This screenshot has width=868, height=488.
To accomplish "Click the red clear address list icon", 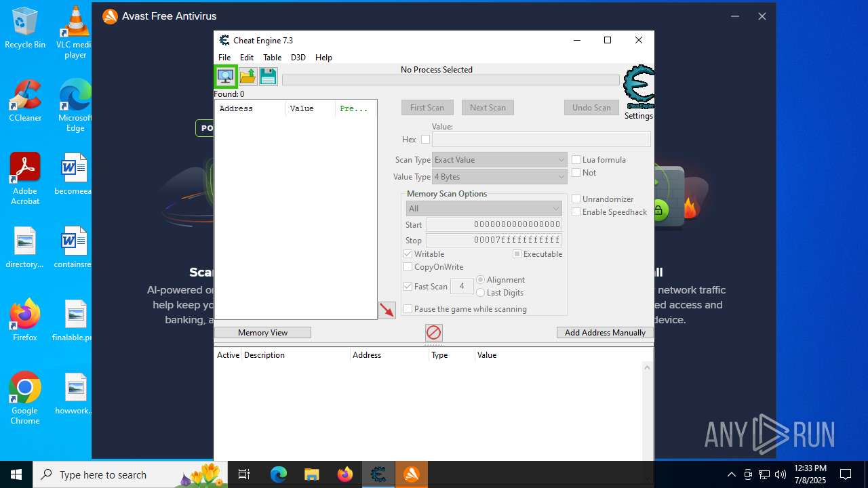I will (x=434, y=333).
